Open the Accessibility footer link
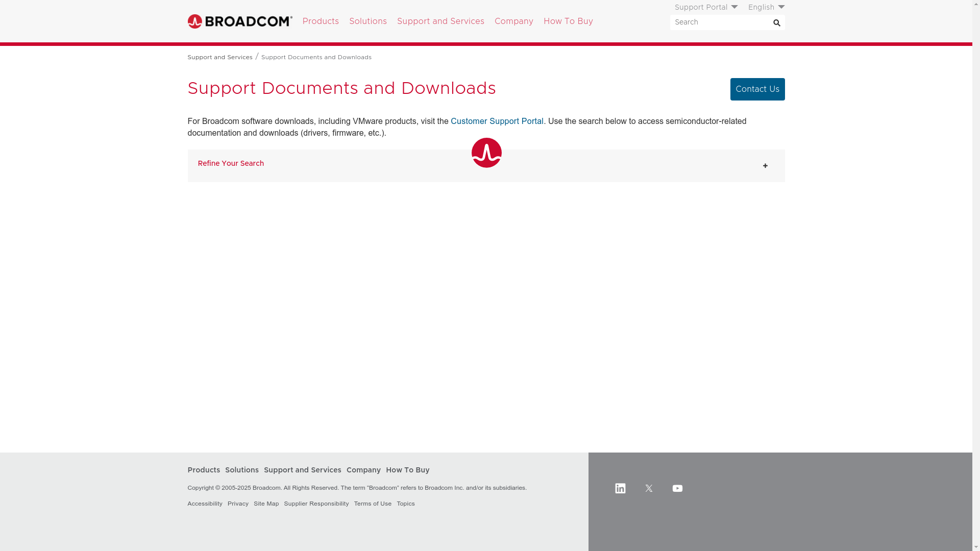 tap(205, 504)
